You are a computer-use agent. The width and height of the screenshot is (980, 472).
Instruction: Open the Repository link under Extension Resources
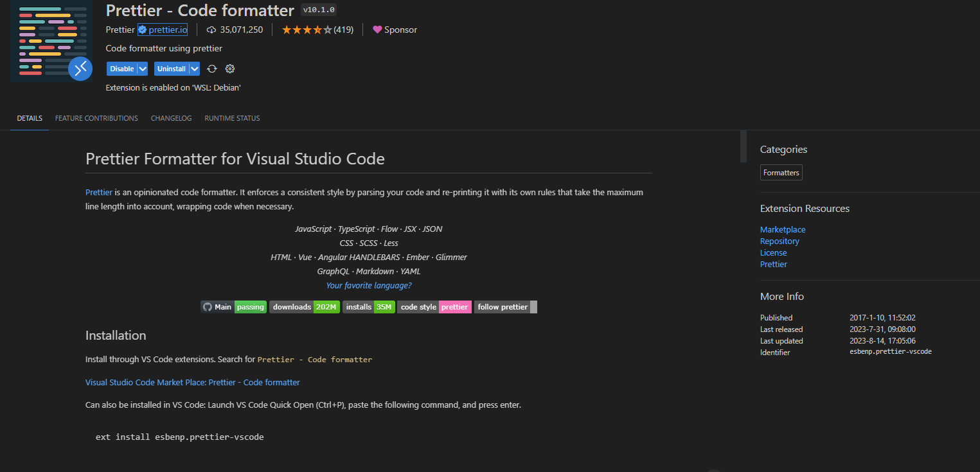pyautogui.click(x=780, y=241)
